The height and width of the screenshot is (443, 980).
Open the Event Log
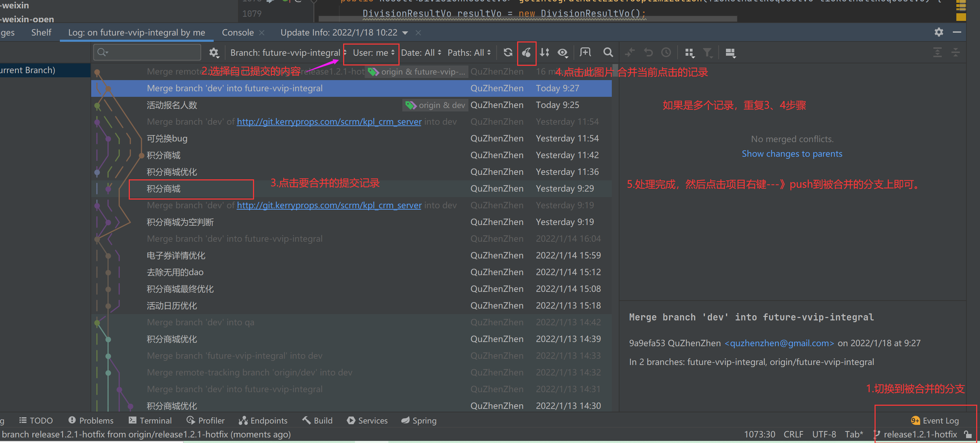(x=935, y=421)
